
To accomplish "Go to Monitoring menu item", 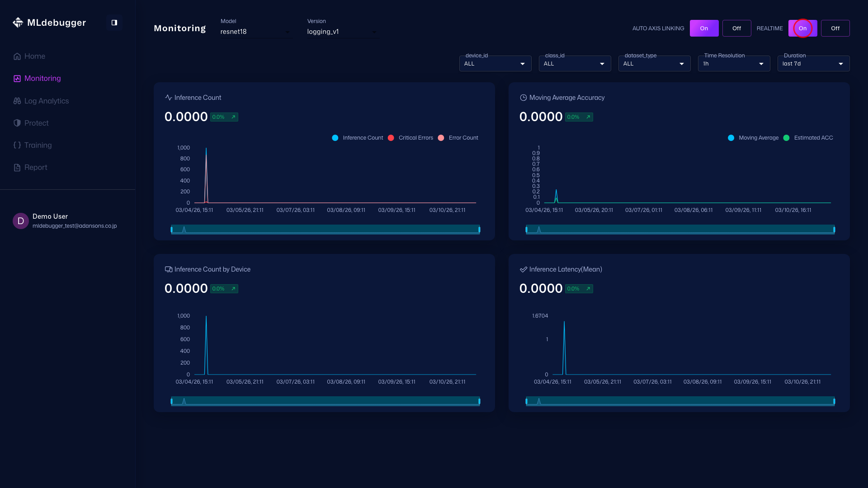I will (x=42, y=79).
